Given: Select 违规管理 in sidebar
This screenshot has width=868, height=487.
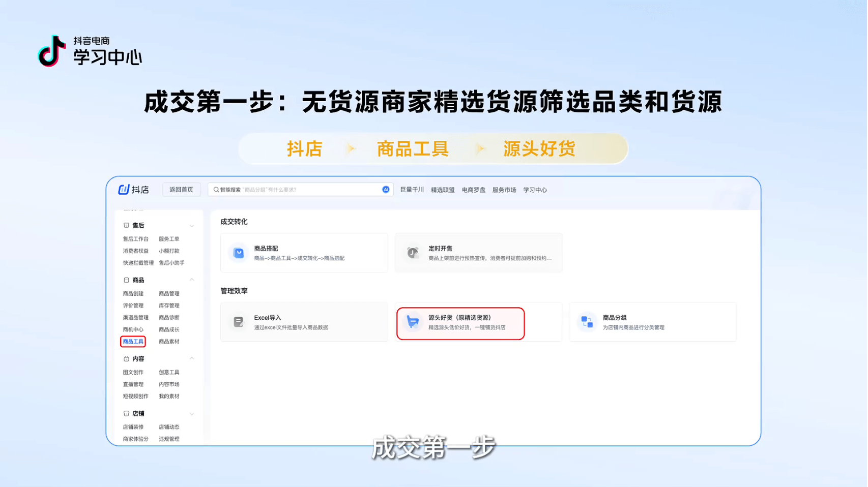Looking at the screenshot, I should pyautogui.click(x=169, y=439).
